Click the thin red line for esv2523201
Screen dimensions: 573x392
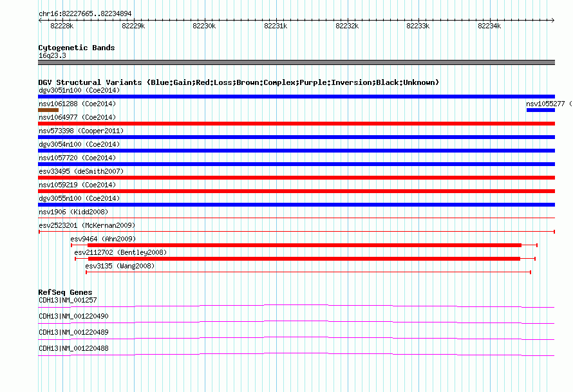(296, 232)
